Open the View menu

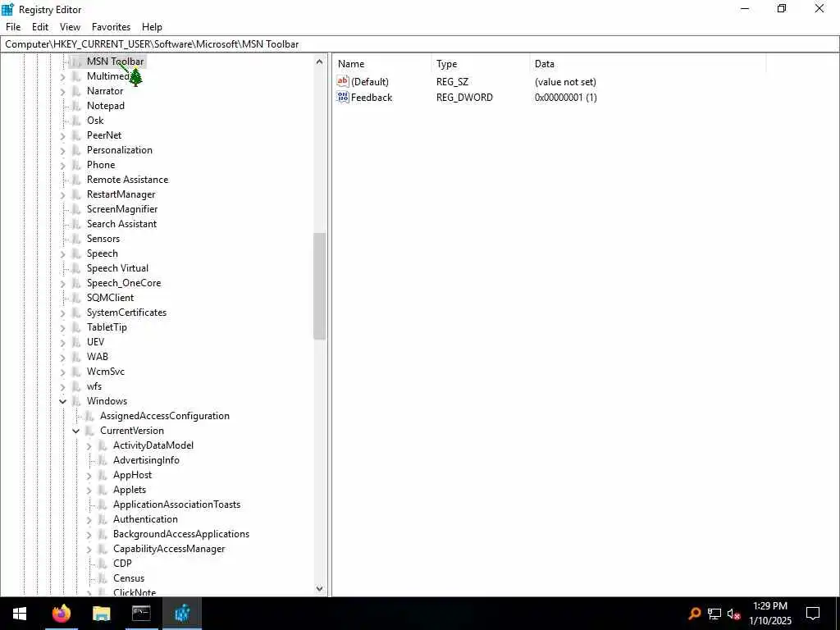[x=70, y=27]
